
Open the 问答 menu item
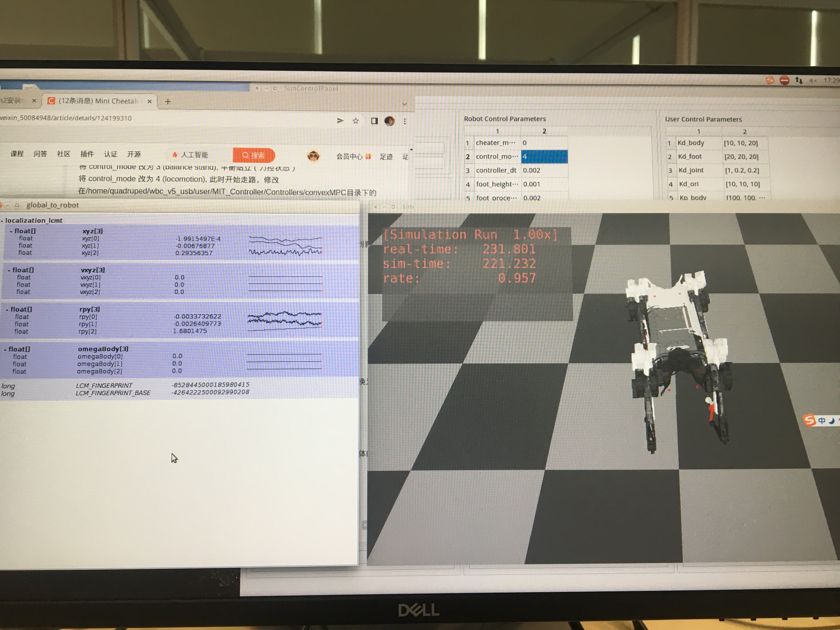pyautogui.click(x=40, y=154)
